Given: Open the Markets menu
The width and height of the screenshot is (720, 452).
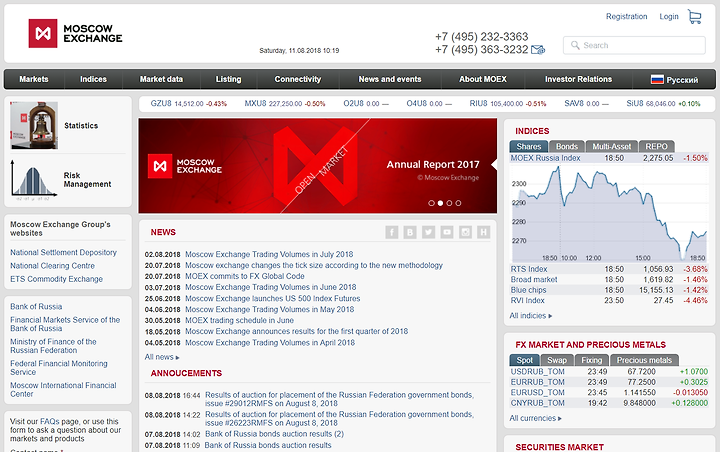Looking at the screenshot, I should pos(34,79).
